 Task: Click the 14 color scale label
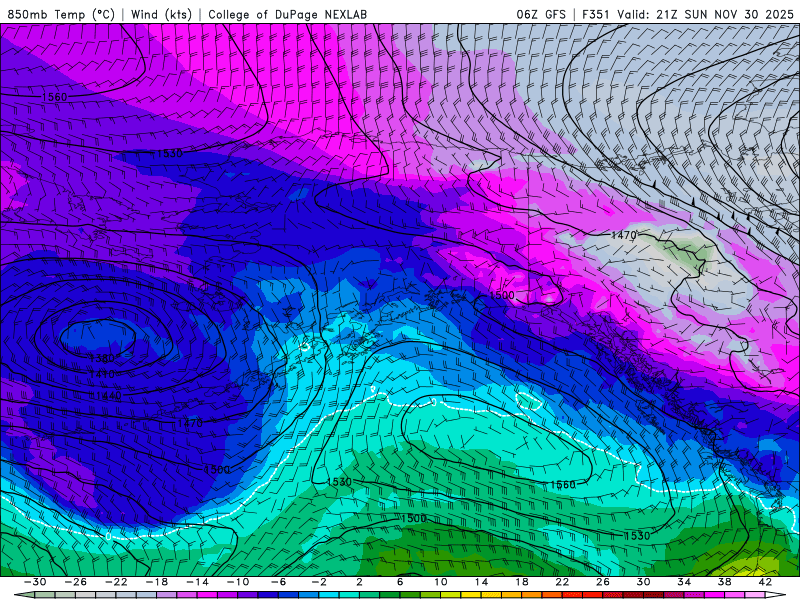481,582
